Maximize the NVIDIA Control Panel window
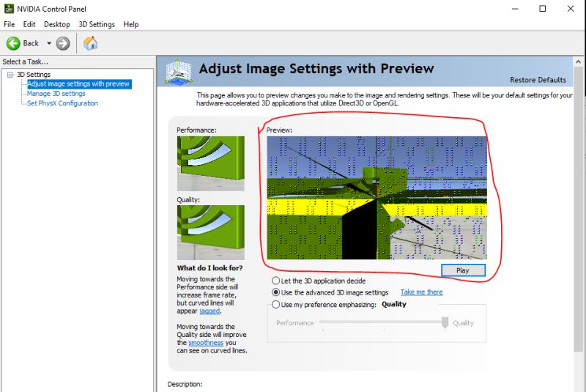The height and width of the screenshot is (392, 586). click(543, 9)
